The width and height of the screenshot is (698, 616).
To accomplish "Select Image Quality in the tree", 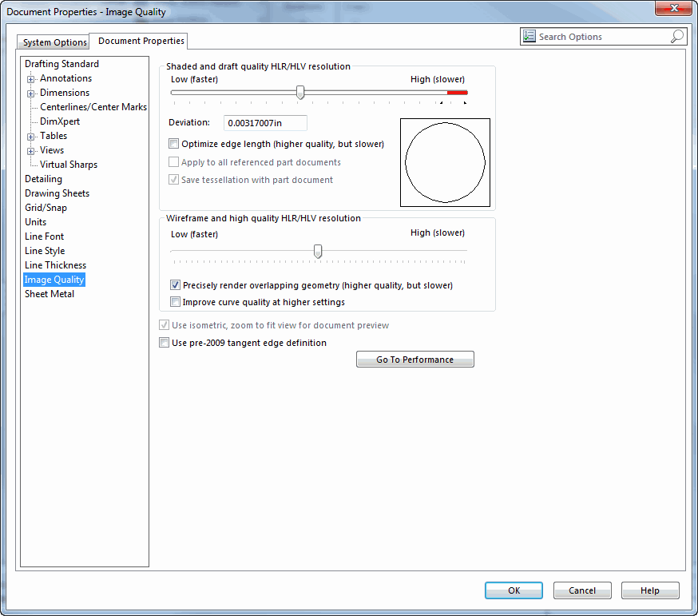I will 54,280.
